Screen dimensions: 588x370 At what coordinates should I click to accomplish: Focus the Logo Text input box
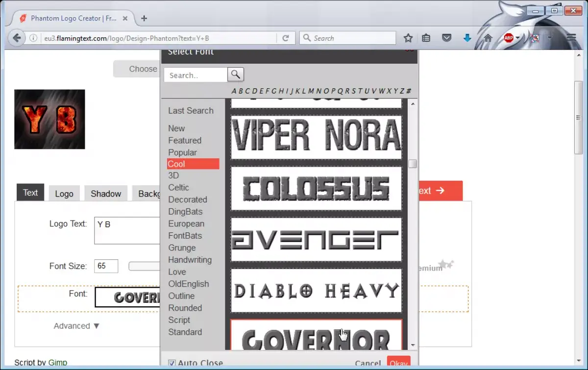(127, 231)
